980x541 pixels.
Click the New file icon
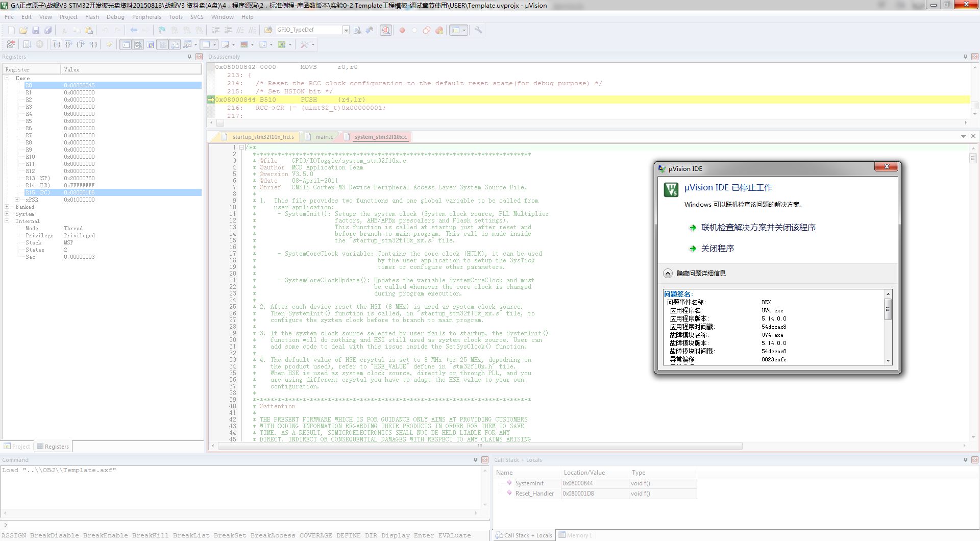pos(11,30)
